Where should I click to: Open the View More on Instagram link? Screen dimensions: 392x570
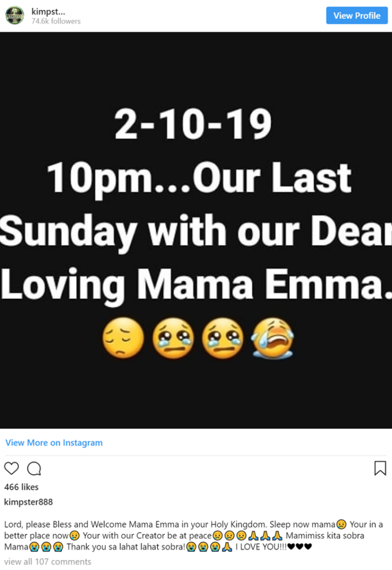(x=54, y=443)
